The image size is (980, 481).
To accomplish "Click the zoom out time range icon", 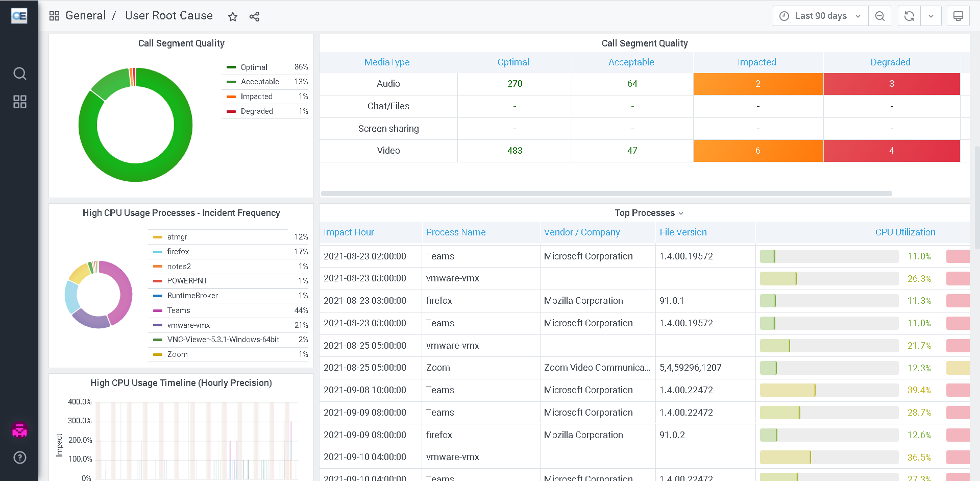I will pyautogui.click(x=879, y=16).
